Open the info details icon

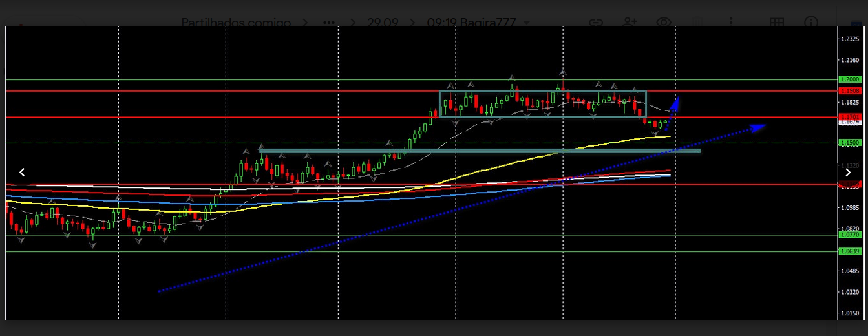tap(810, 23)
